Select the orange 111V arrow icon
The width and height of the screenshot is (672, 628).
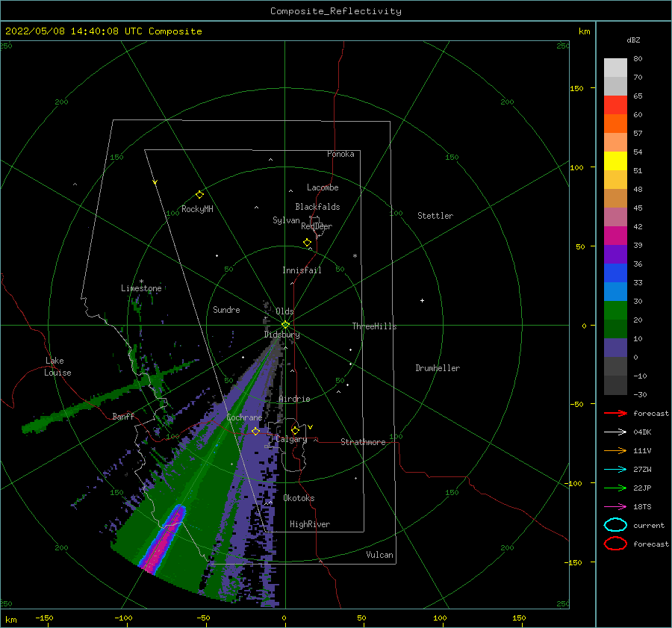pos(615,450)
